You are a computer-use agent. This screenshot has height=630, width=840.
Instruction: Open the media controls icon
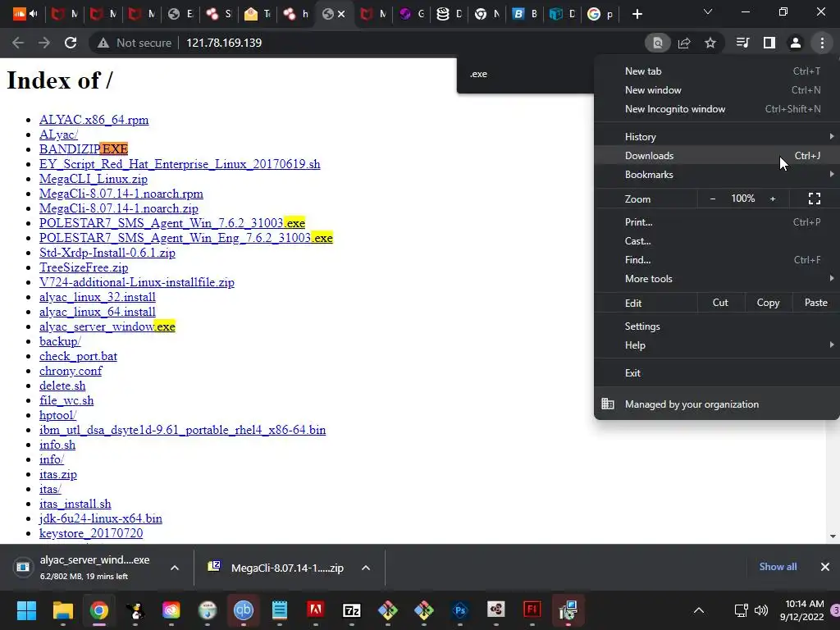click(x=742, y=43)
